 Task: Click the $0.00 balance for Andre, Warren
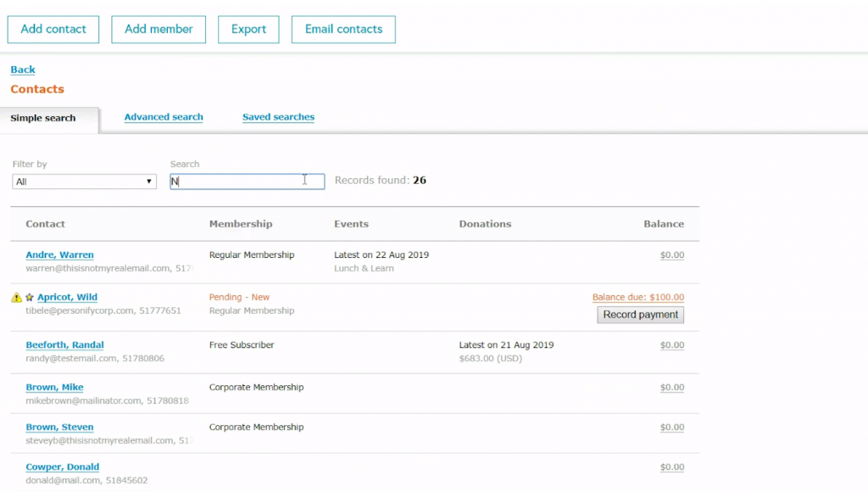coord(671,255)
